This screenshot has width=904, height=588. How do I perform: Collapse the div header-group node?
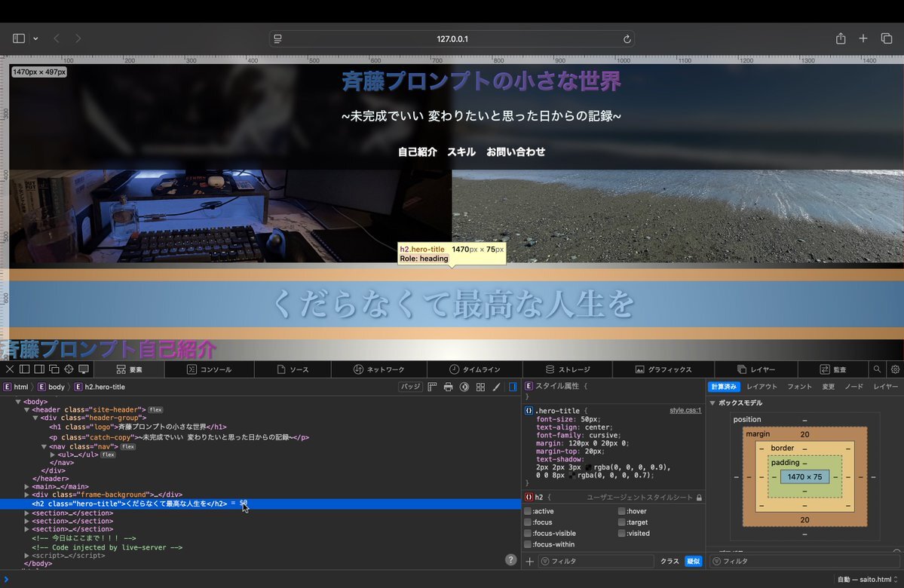(x=35, y=418)
